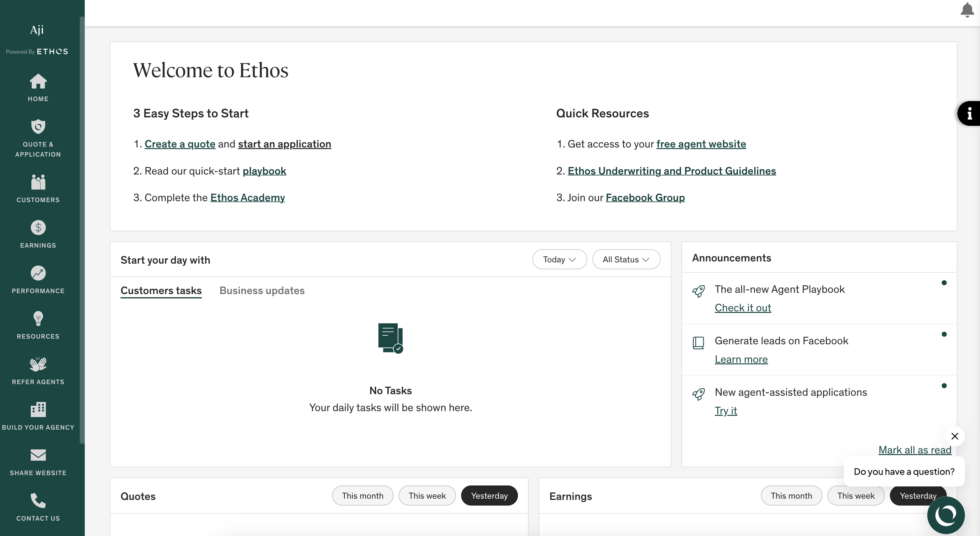Click the Create a quote link
This screenshot has width=980, height=536.
pos(180,144)
